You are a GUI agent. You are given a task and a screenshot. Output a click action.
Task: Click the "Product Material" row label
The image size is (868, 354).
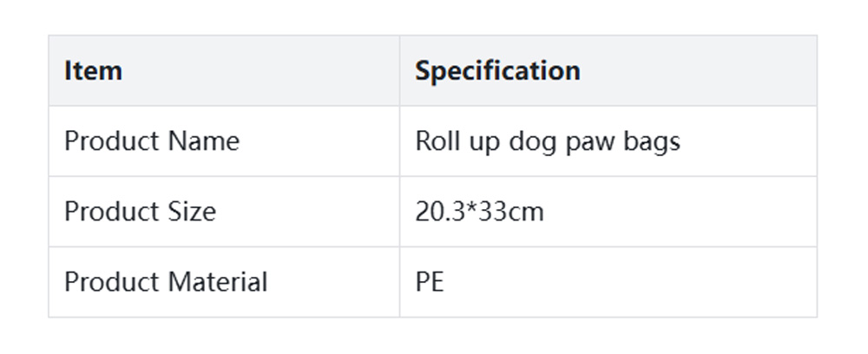tap(166, 282)
